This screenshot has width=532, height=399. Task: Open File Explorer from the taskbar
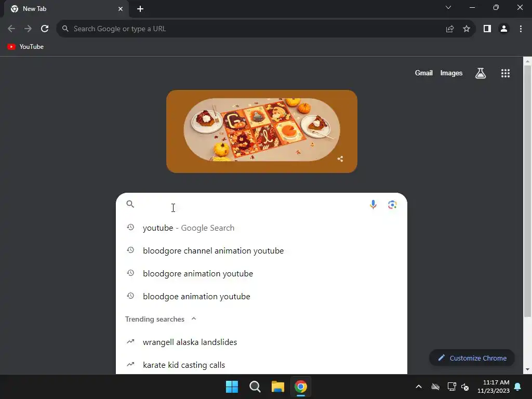point(277,387)
